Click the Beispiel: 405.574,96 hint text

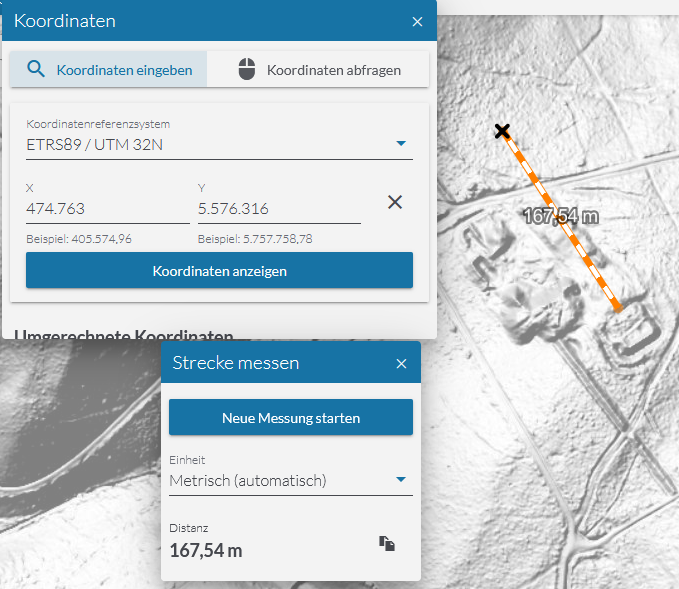click(x=79, y=239)
